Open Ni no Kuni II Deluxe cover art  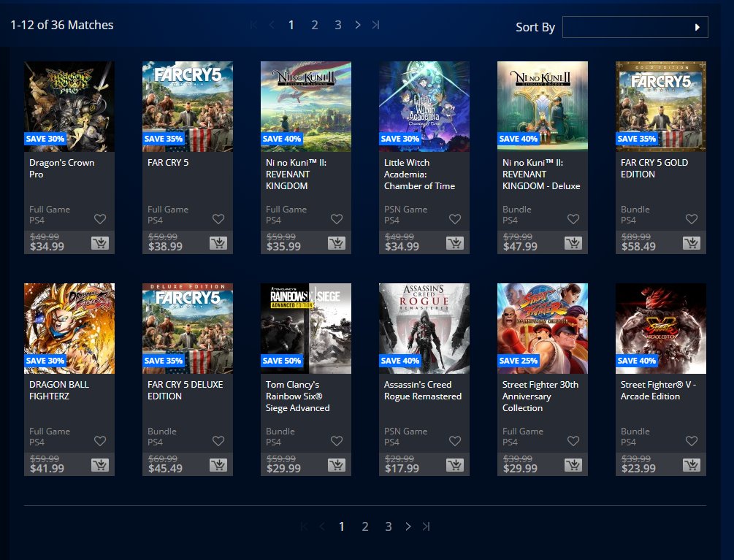(x=543, y=106)
